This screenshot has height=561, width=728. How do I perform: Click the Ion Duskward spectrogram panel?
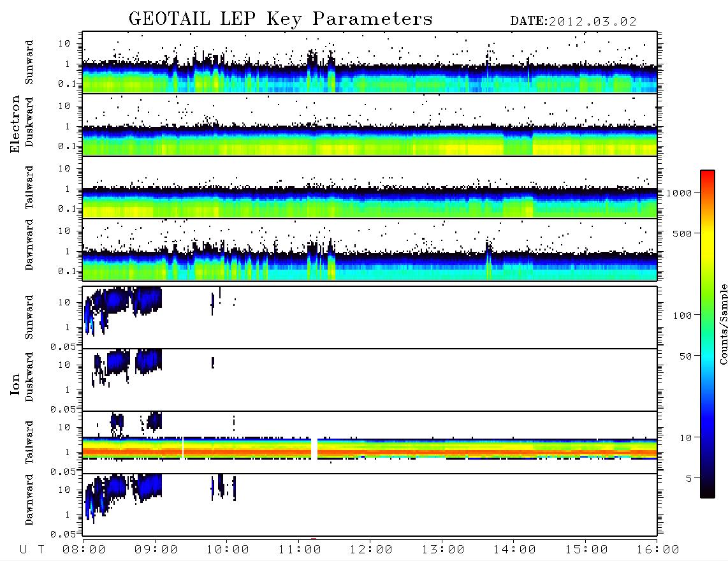370,380
